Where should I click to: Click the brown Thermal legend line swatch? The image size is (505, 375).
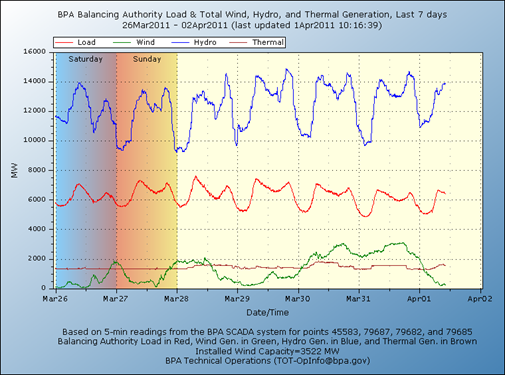click(x=238, y=43)
